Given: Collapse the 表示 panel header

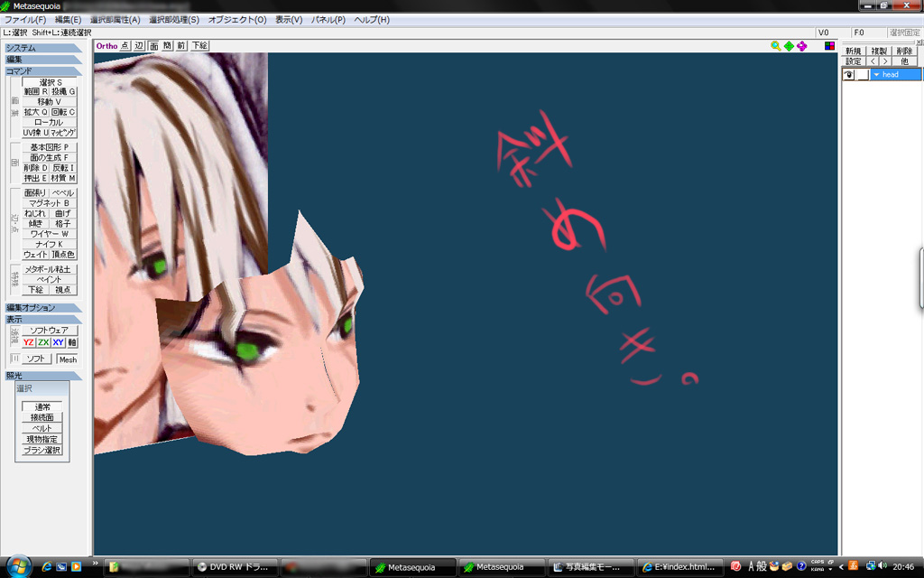Looking at the screenshot, I should pyautogui.click(x=43, y=319).
